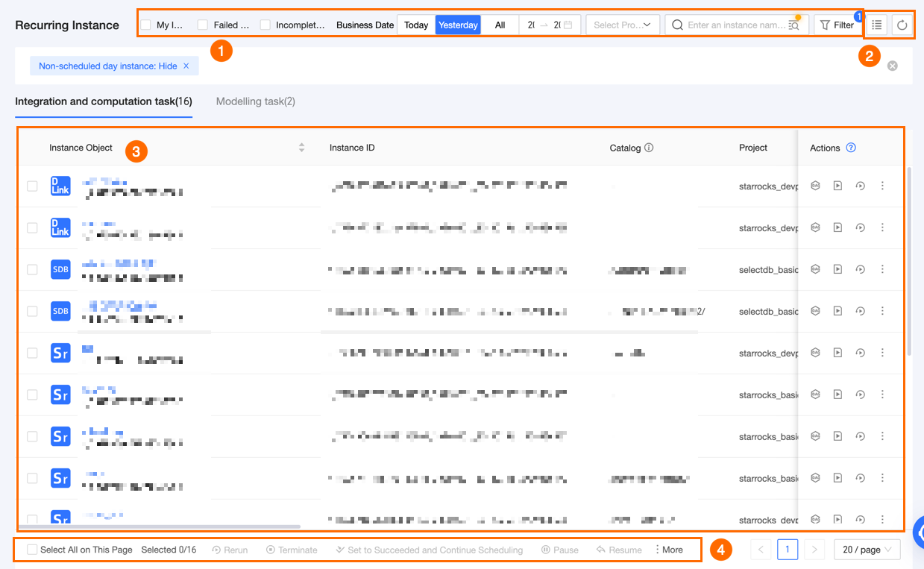Viewport: 924px width, 569px height.
Task: Remove the Non-scheduled day instance tag
Action: 186,66
